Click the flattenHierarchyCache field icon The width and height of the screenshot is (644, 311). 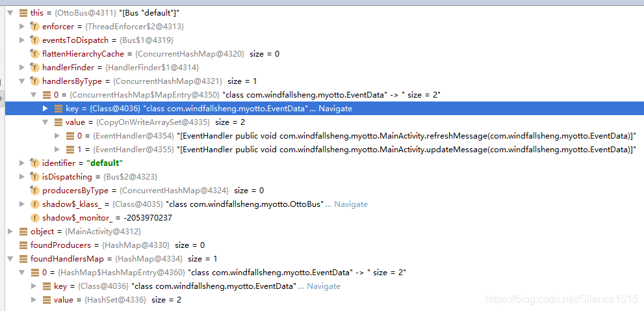pyautogui.click(x=35, y=54)
